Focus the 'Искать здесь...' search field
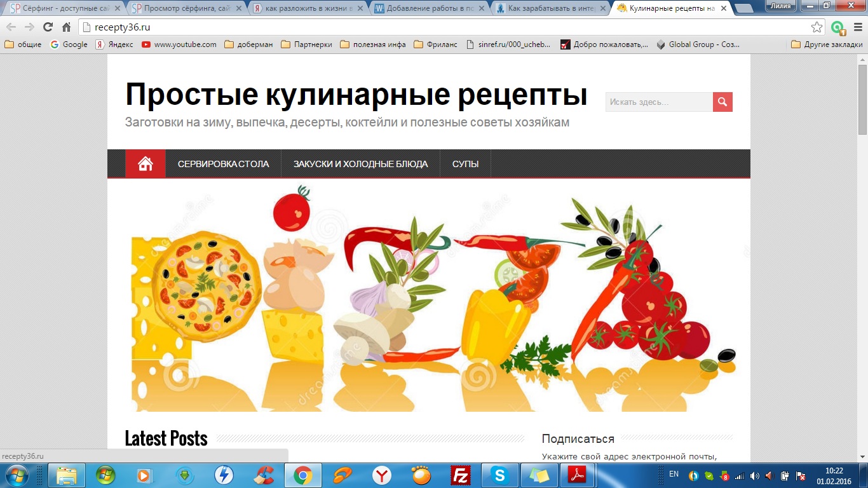Image resolution: width=868 pixels, height=488 pixels. [x=659, y=102]
